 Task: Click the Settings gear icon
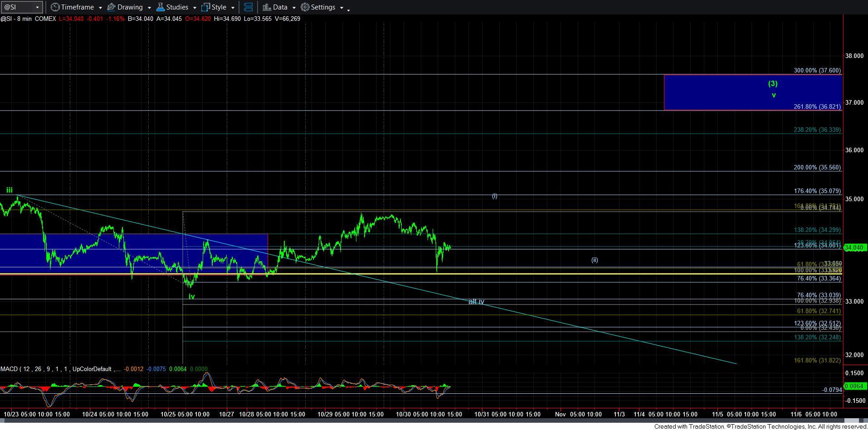tap(305, 7)
